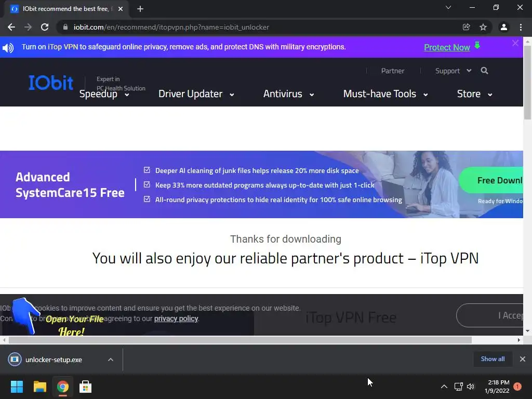
Task: Open the downloaded unlocker-setup.exe file
Action: point(54,360)
